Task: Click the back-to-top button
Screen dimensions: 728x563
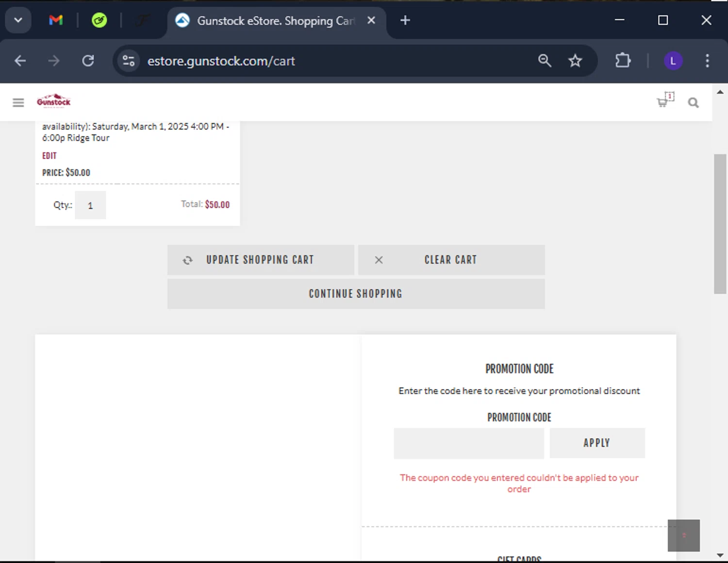Action: tap(683, 535)
